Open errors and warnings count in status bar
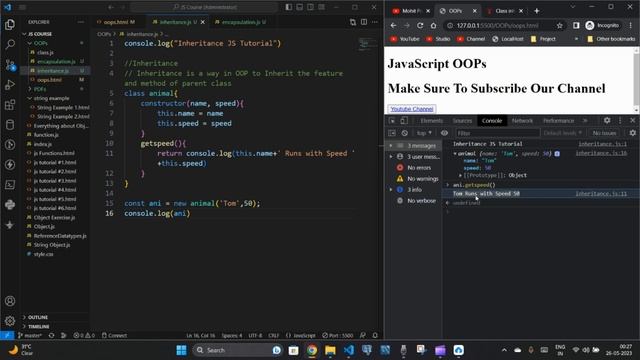The image size is (640, 360). click(84, 335)
